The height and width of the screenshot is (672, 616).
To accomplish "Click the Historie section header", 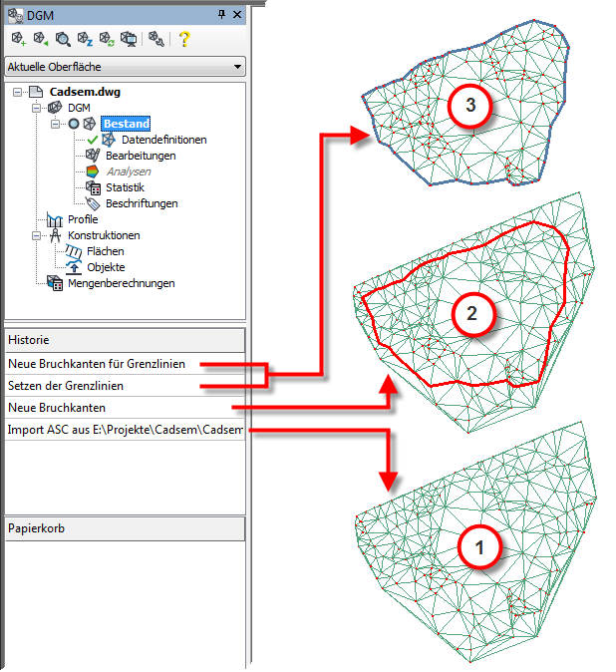I will [x=125, y=340].
